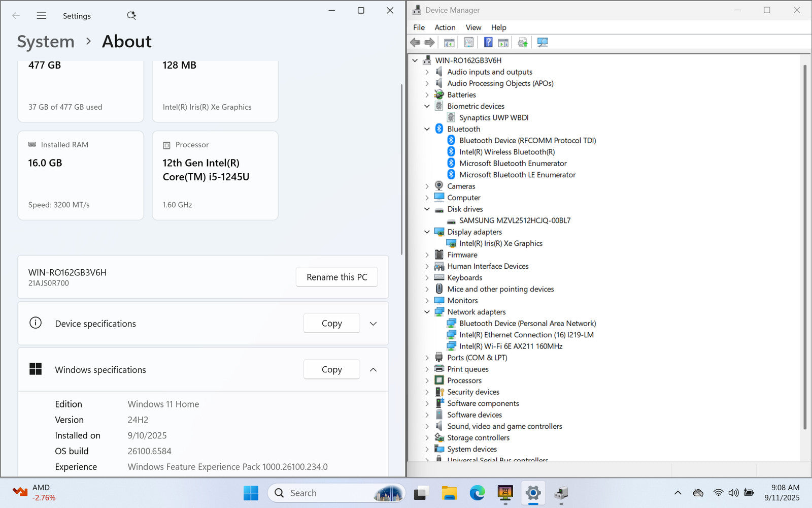Expand the Processors category
812x508 pixels.
(x=427, y=380)
